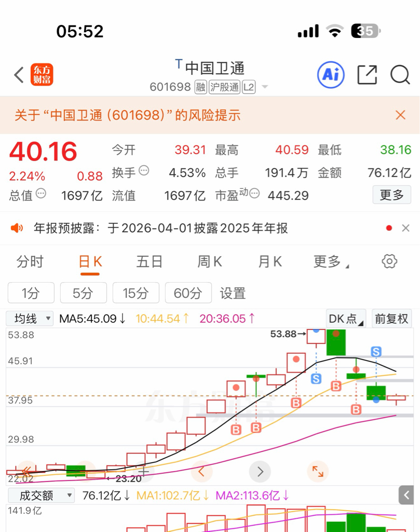Tap the 前复权 adjustment button
Viewport: 420px width, 532px height.
click(391, 318)
